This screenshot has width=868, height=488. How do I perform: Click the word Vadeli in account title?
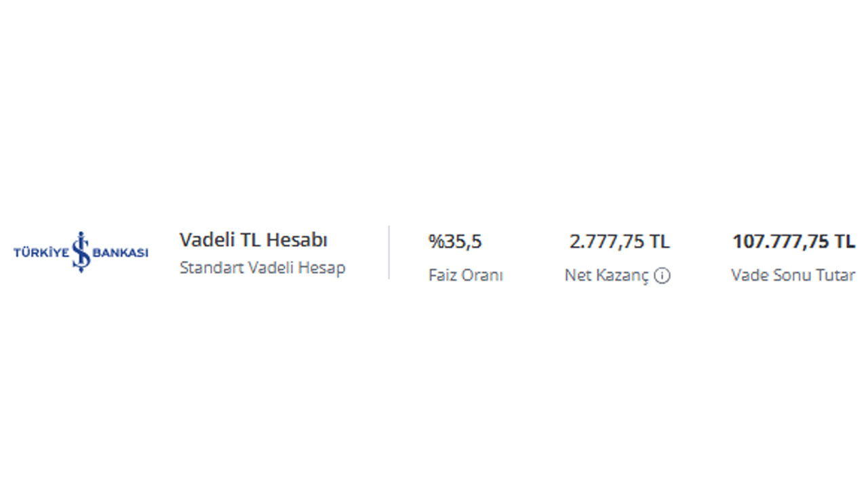[x=204, y=240]
